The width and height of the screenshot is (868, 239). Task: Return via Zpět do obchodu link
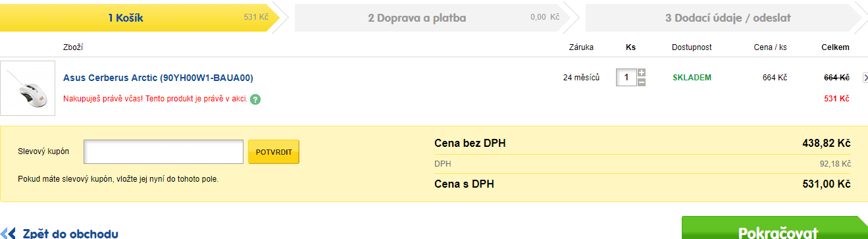click(x=70, y=234)
